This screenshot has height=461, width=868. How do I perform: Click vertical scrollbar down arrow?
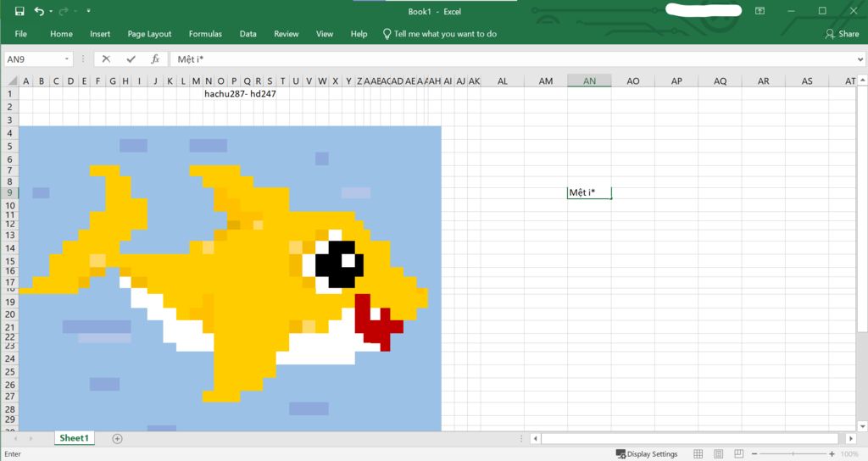click(862, 426)
